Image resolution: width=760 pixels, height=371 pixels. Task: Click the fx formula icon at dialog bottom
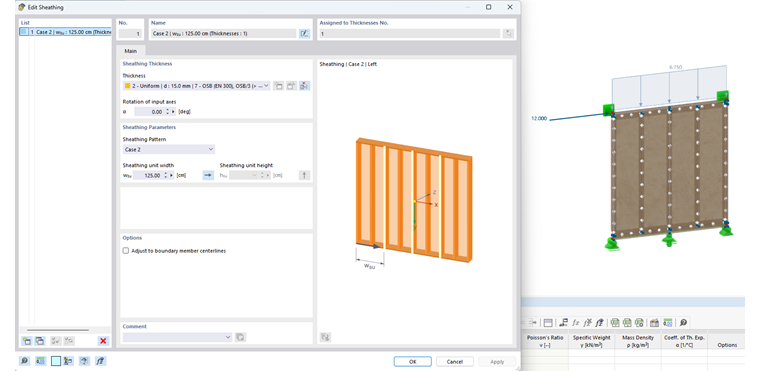tap(100, 361)
